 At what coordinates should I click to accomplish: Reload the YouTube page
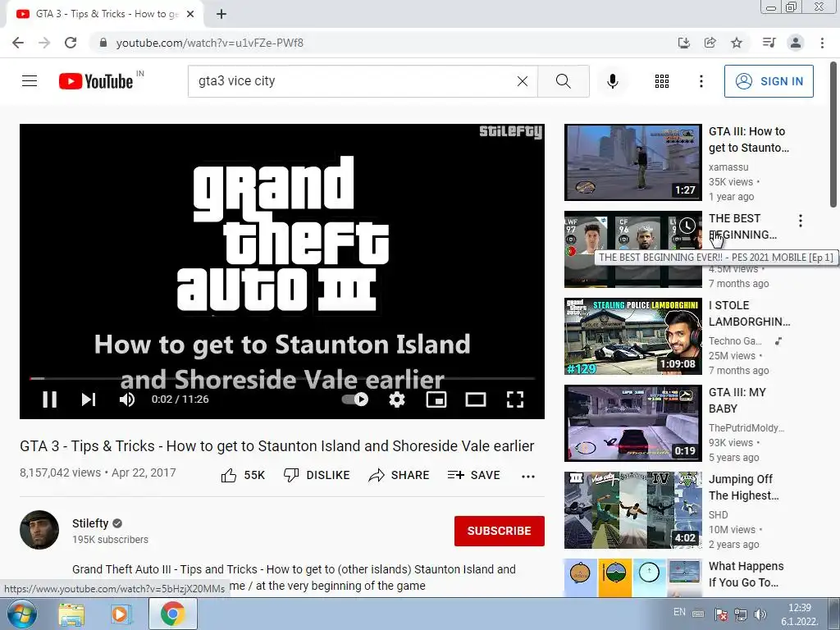71,43
